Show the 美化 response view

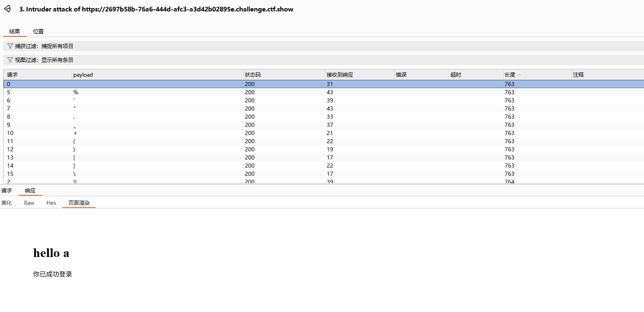7,203
